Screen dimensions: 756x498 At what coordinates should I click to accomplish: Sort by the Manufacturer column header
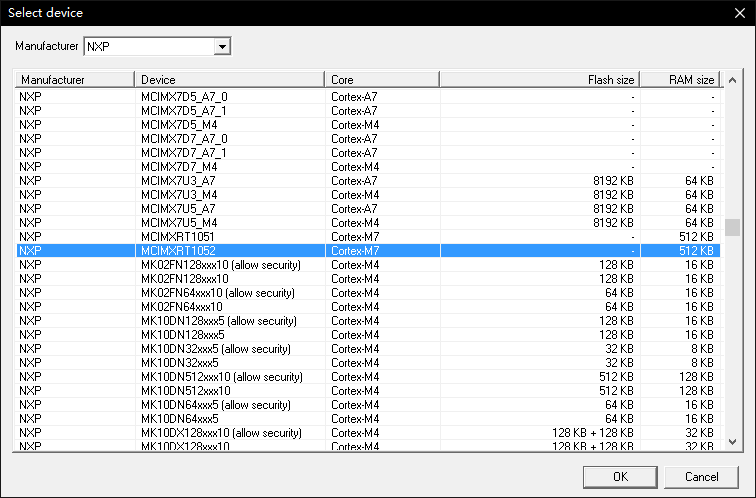point(75,80)
